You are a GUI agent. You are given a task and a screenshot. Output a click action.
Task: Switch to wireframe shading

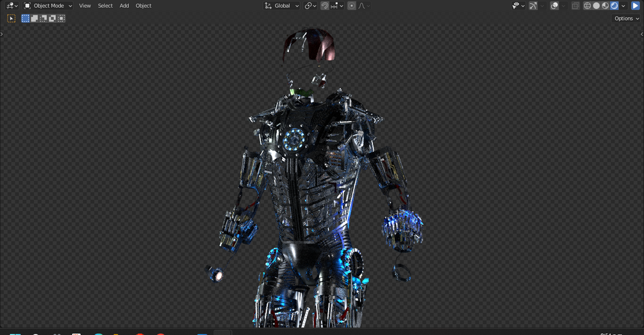[588, 6]
